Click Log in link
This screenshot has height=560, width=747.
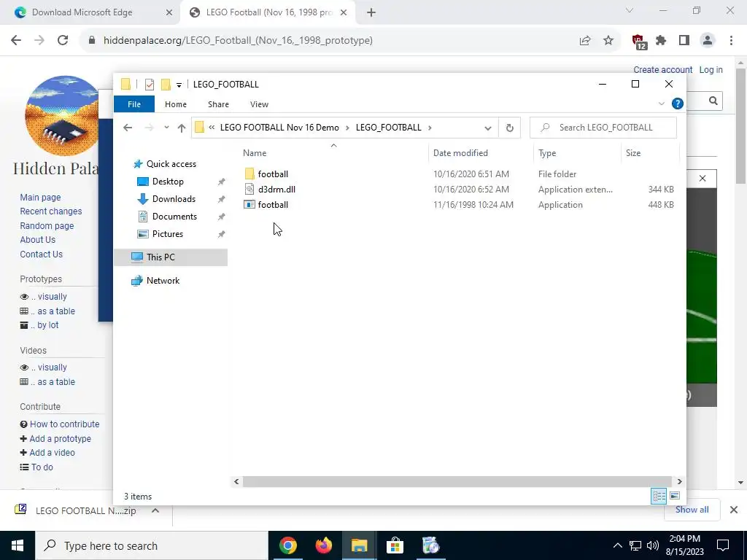click(711, 69)
